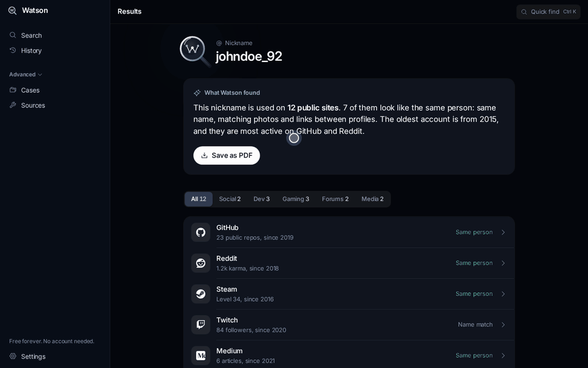The image size is (588, 368).
Task: Expand the GitHub result chevron
Action: [x=503, y=232]
